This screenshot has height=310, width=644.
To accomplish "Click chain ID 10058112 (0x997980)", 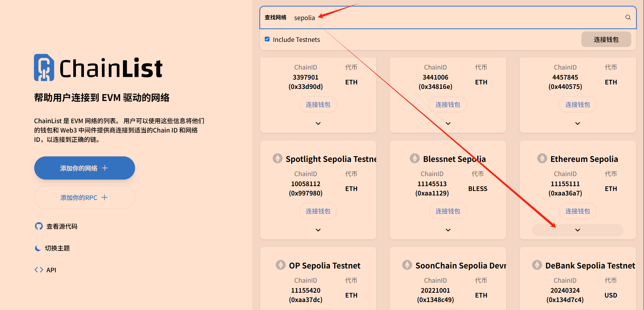I will click(306, 189).
